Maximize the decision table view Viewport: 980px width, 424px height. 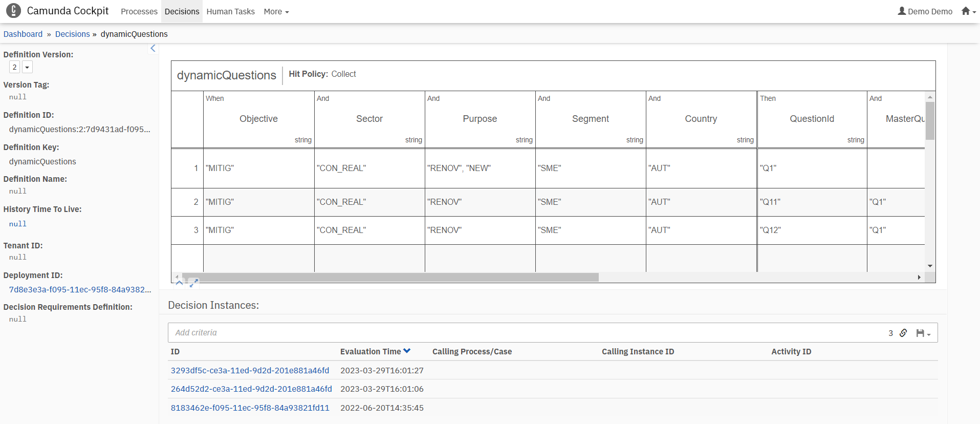[193, 282]
